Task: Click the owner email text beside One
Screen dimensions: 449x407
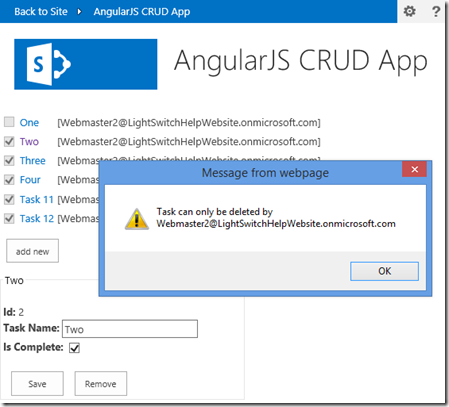Action: pyautogui.click(x=189, y=123)
